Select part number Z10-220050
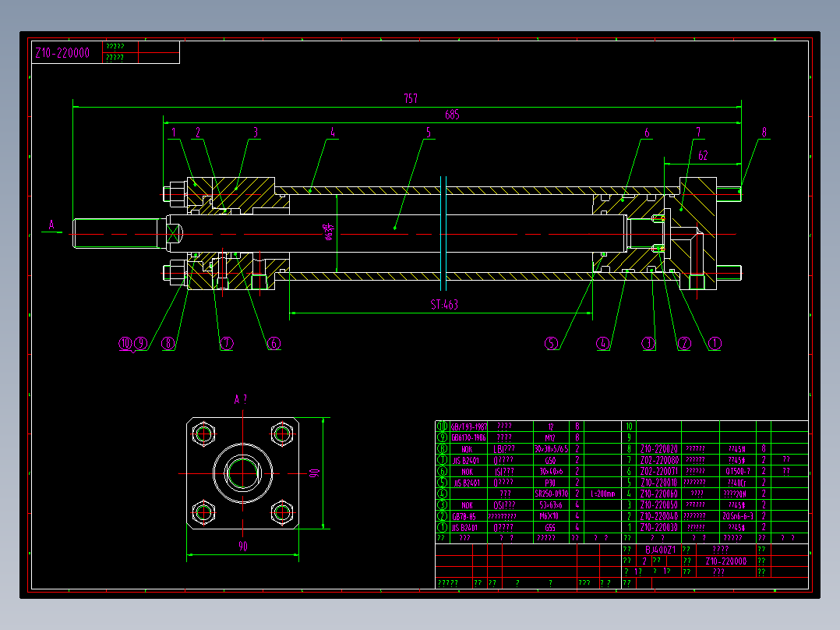 (x=659, y=505)
